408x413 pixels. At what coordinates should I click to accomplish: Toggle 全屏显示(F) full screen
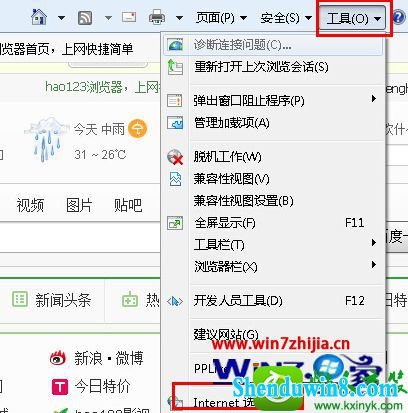coord(273,223)
